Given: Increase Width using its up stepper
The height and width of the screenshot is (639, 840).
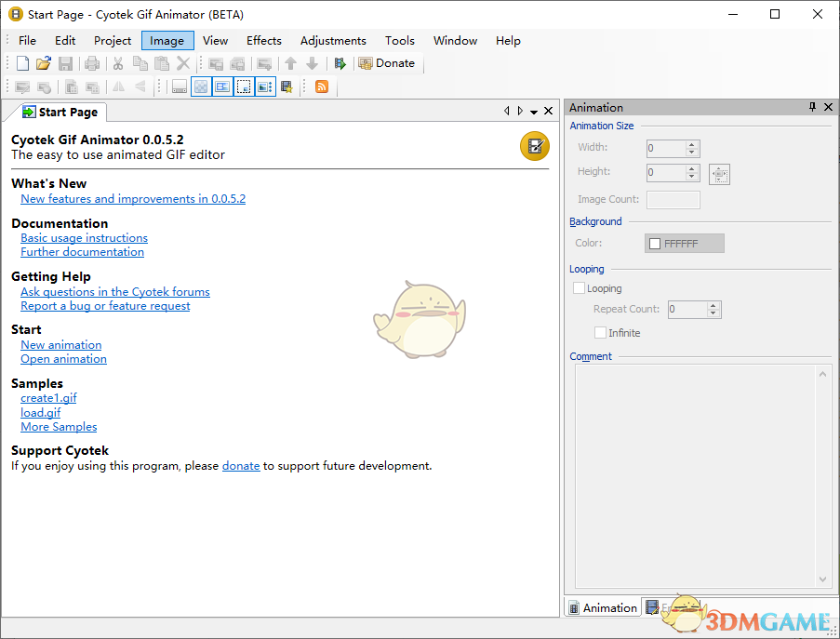Looking at the screenshot, I should pyautogui.click(x=691, y=144).
